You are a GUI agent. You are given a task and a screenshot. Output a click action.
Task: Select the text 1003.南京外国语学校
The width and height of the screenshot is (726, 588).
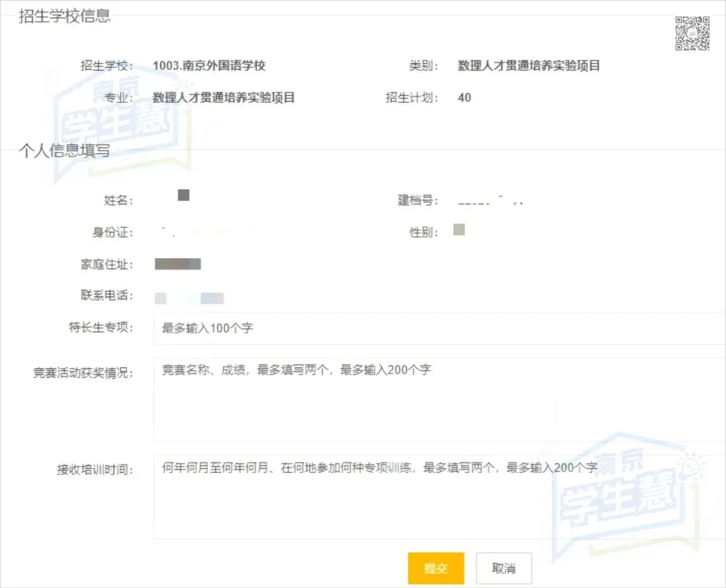tap(209, 66)
